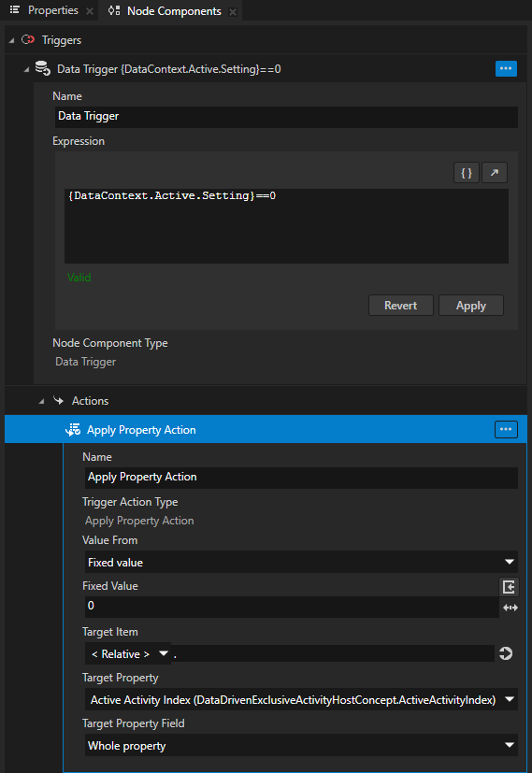Click the Trigger Action Type value text

139,521
